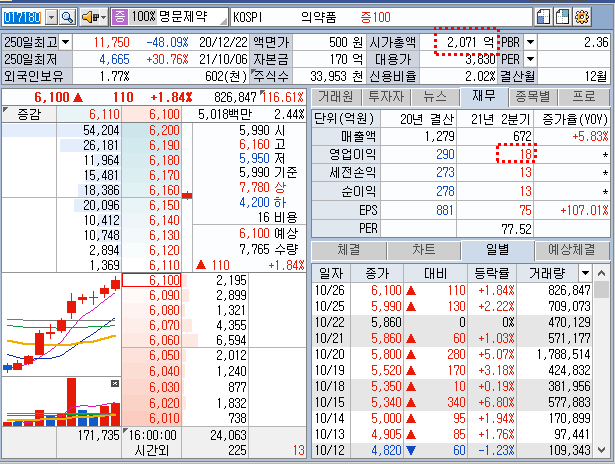Open the 예상체결 tab
Viewport: 615px width, 464px height.
[572, 250]
